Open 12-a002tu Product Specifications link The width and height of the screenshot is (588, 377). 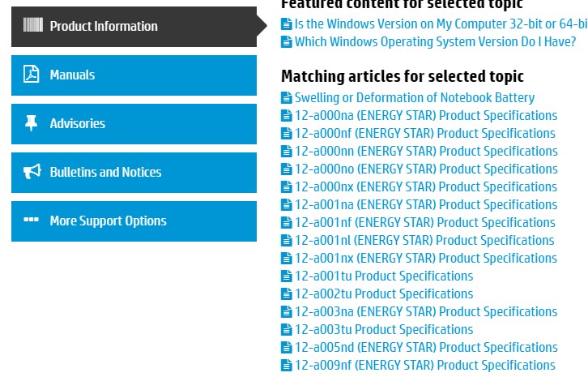[384, 293]
